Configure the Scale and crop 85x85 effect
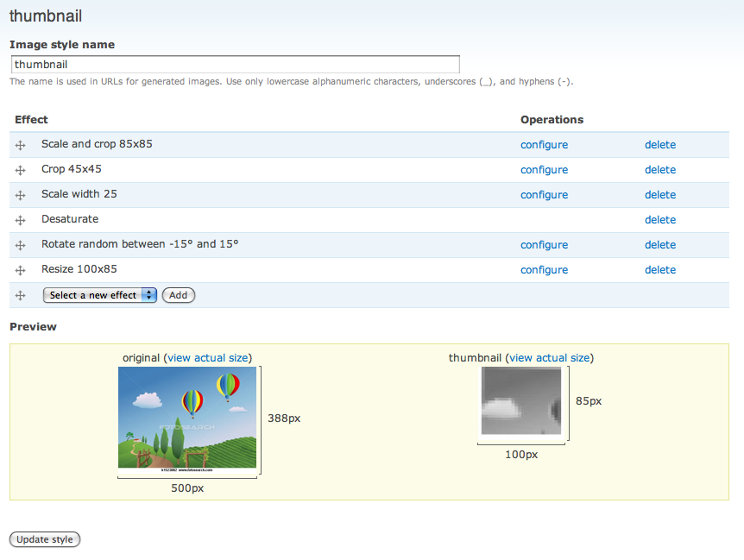 (544, 144)
